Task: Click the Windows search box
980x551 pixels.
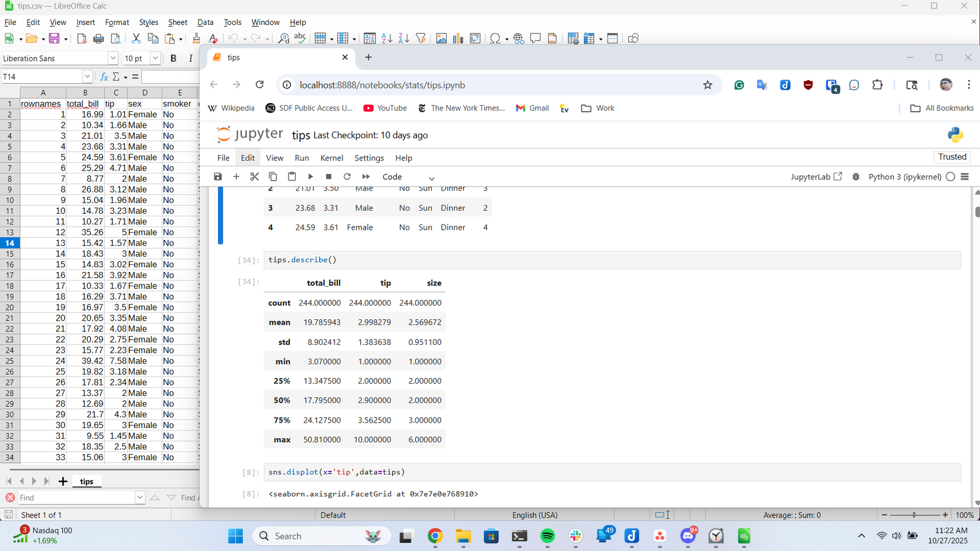Action: coord(321,536)
